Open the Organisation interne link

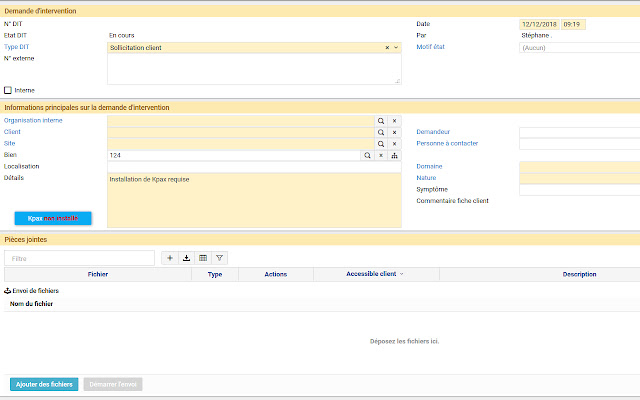point(33,120)
